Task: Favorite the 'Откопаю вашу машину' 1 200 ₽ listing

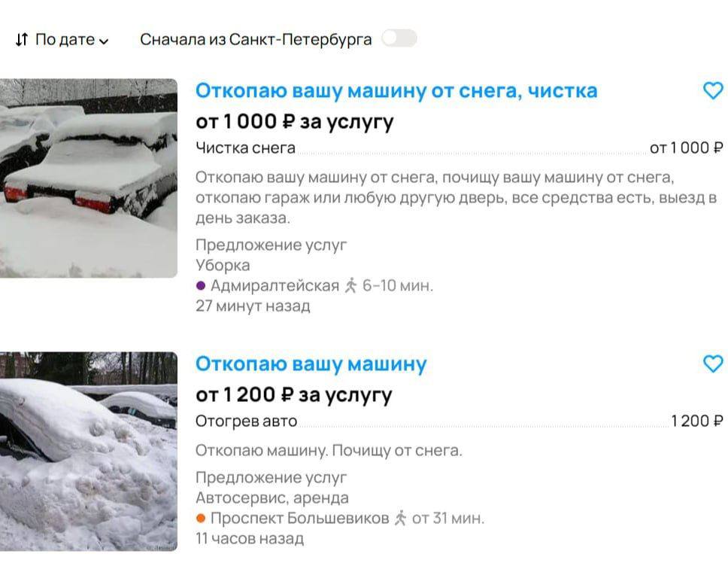Action: (713, 364)
